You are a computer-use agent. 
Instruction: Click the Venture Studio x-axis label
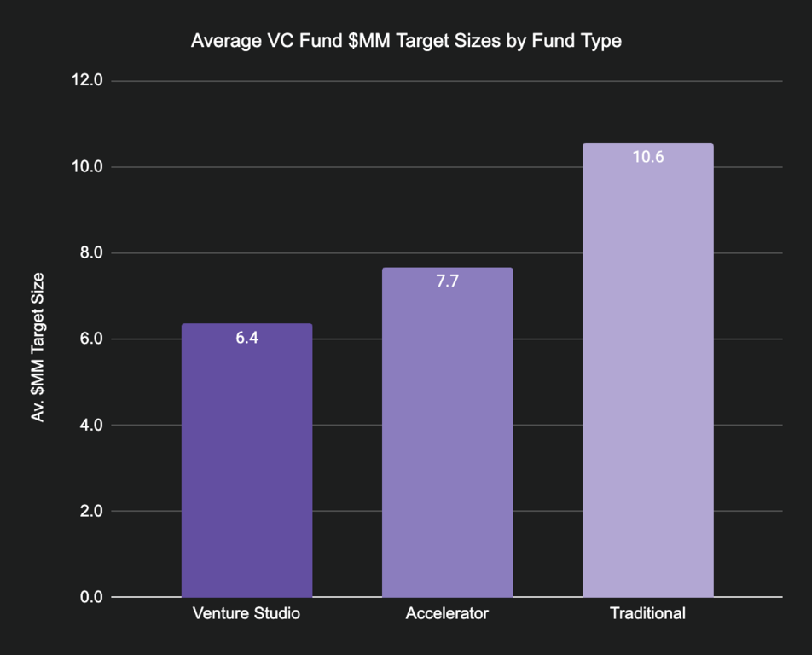[246, 613]
